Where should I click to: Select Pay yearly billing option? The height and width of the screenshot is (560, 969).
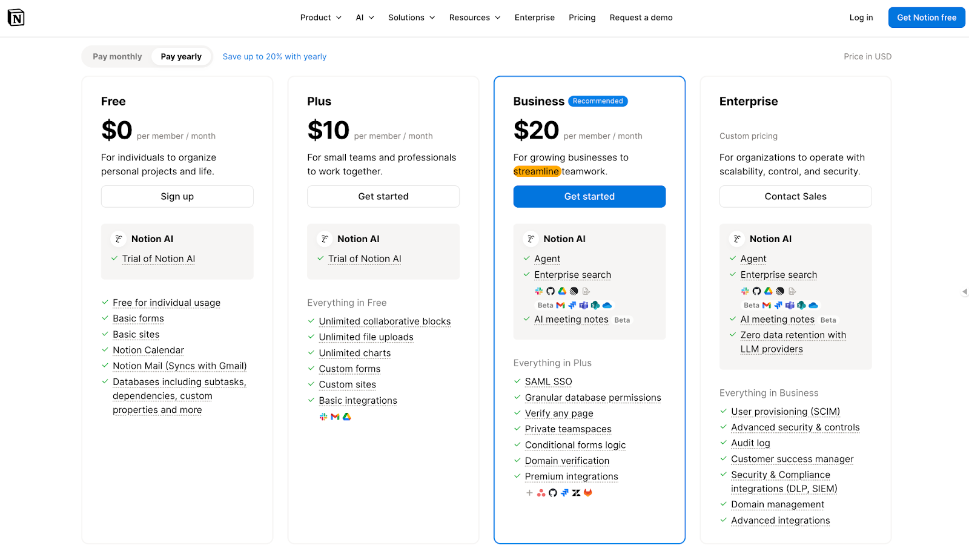[181, 56]
